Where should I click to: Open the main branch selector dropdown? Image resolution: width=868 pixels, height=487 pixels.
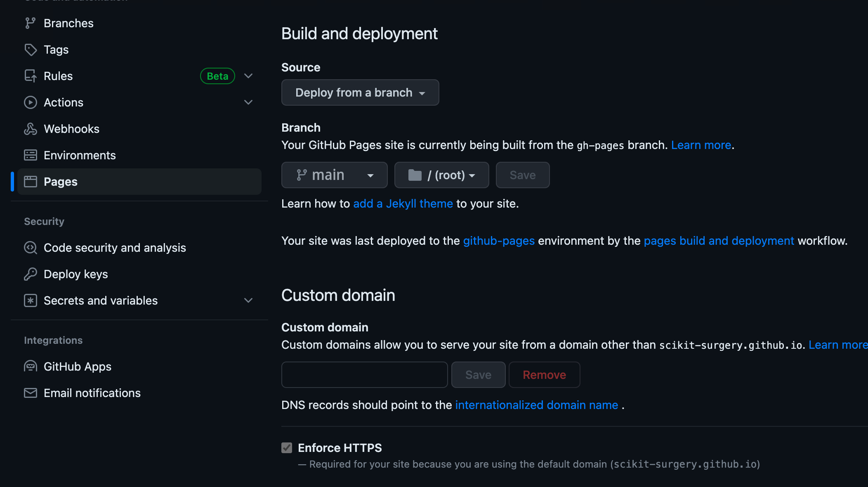tap(334, 175)
